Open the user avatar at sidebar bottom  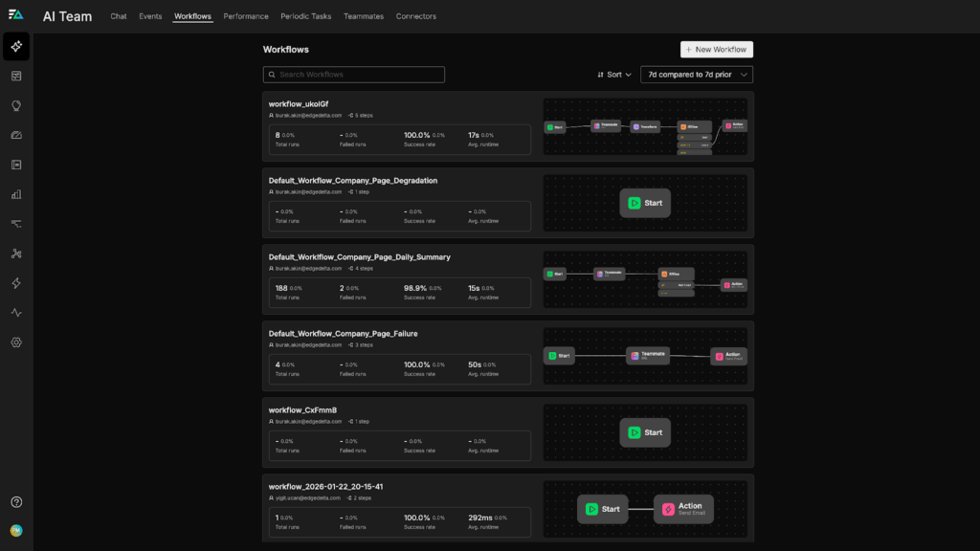(x=16, y=530)
